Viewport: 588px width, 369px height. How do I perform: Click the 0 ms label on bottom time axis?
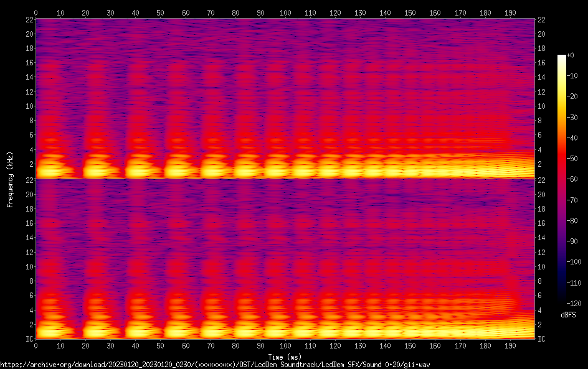[x=36, y=346]
